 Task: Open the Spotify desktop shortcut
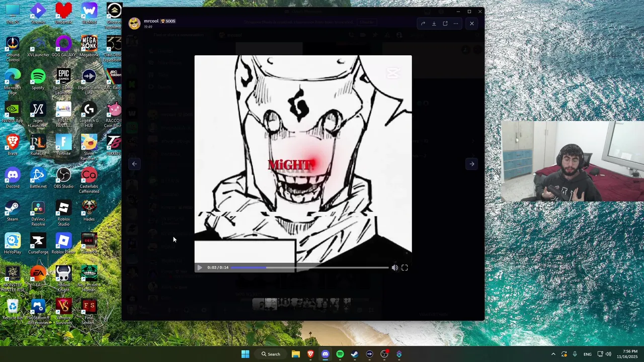[x=38, y=79]
